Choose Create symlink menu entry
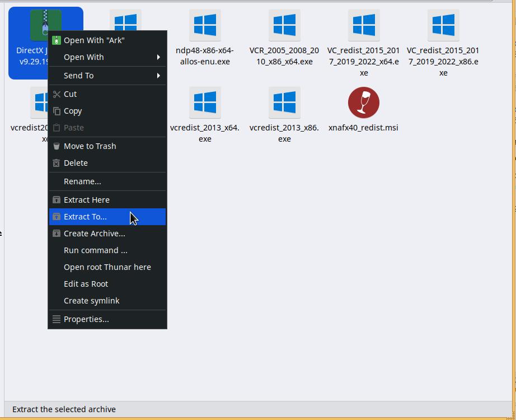The height and width of the screenshot is (420, 516). (x=107, y=300)
